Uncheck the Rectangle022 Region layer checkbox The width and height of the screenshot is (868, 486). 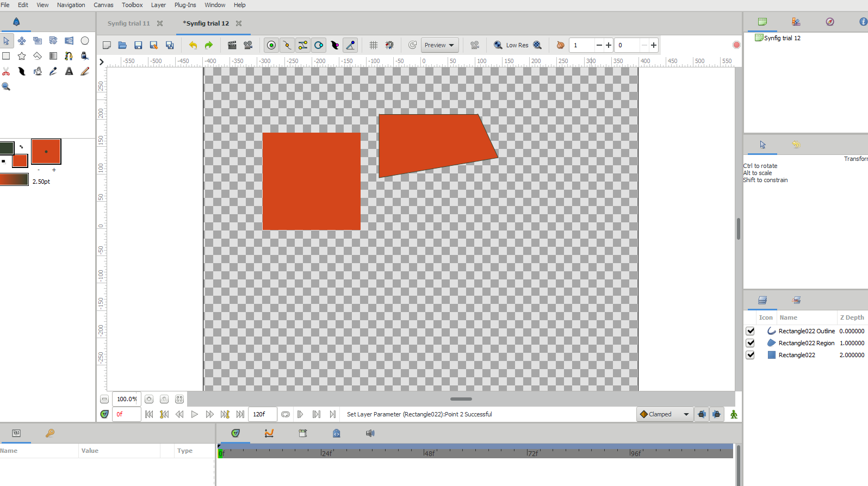click(750, 343)
